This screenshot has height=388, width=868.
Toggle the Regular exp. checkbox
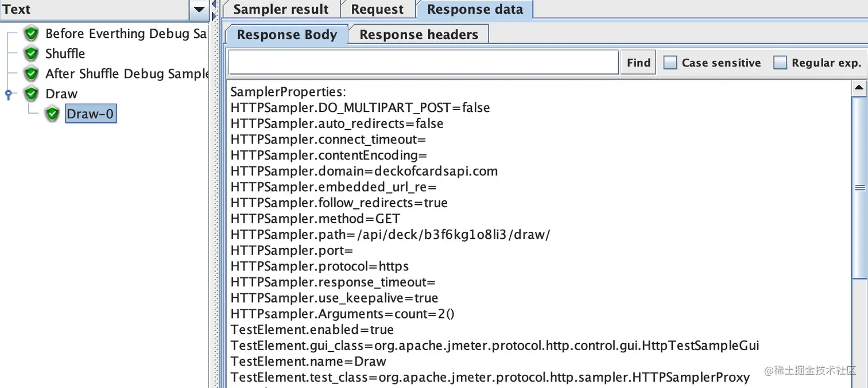(x=780, y=63)
